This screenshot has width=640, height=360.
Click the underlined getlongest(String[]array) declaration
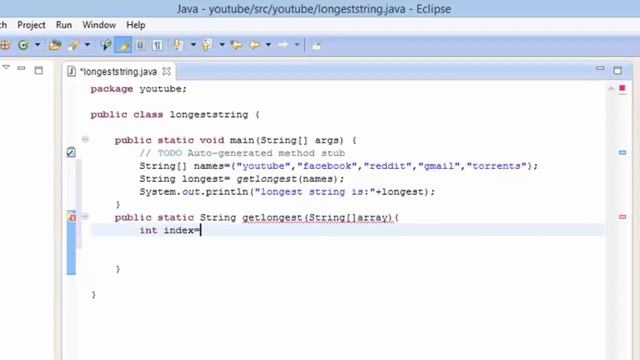coord(317,218)
